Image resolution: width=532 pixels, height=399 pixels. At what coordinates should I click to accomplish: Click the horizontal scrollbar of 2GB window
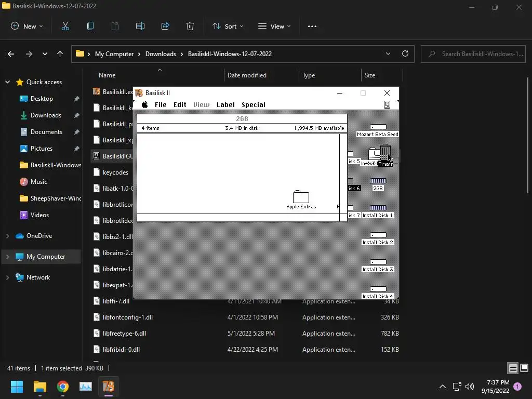click(x=238, y=218)
